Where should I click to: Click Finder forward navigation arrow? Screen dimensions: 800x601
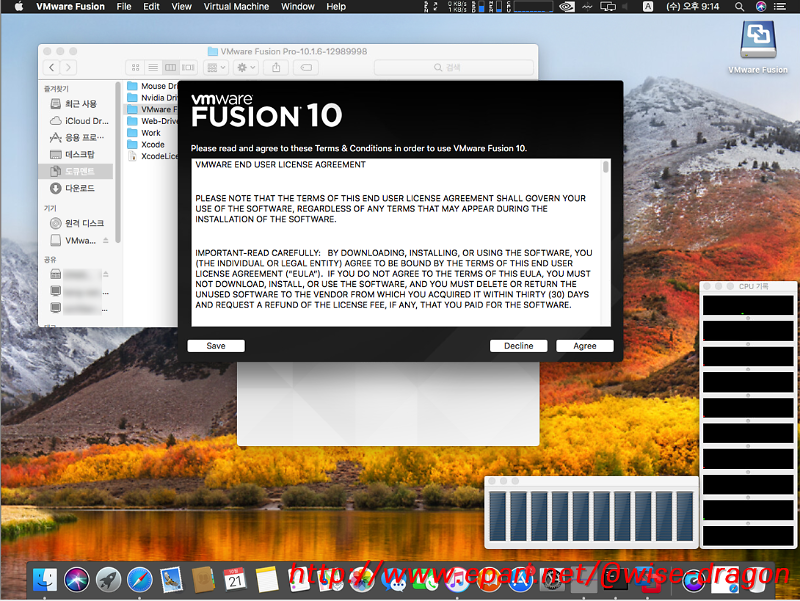click(x=68, y=67)
